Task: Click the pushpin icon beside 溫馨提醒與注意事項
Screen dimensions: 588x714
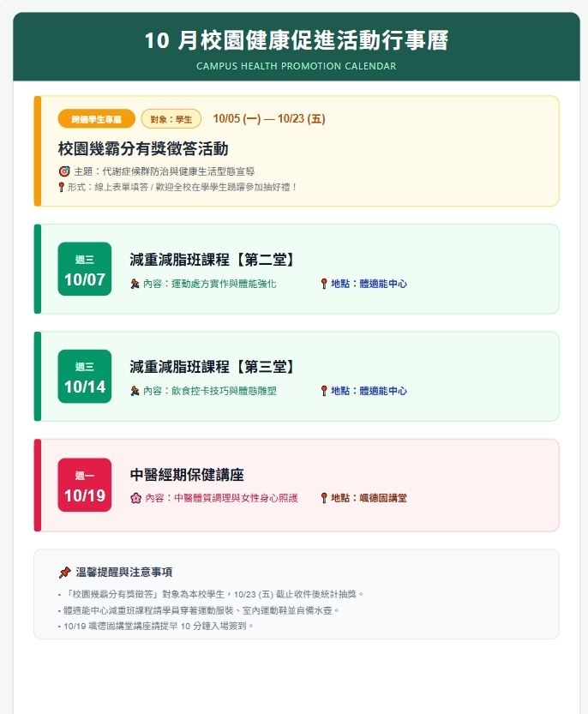Action: pyautogui.click(x=65, y=573)
